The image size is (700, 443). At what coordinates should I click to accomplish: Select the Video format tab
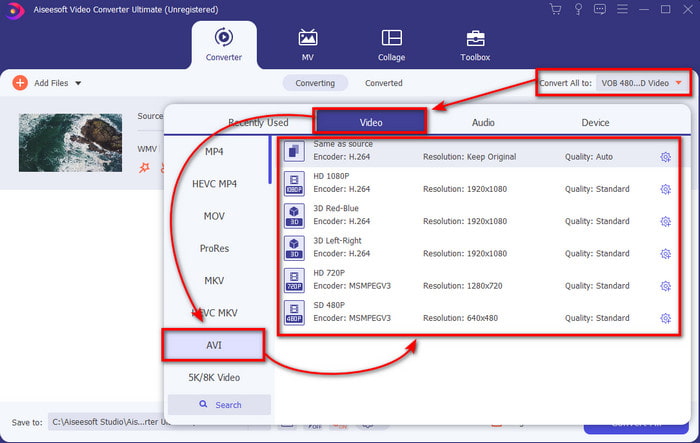pos(371,122)
